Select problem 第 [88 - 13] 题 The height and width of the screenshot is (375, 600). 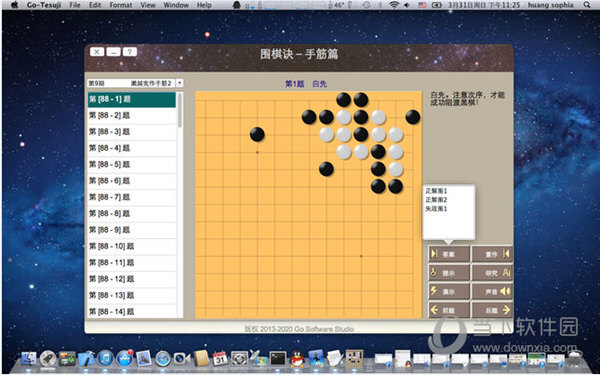coord(132,296)
